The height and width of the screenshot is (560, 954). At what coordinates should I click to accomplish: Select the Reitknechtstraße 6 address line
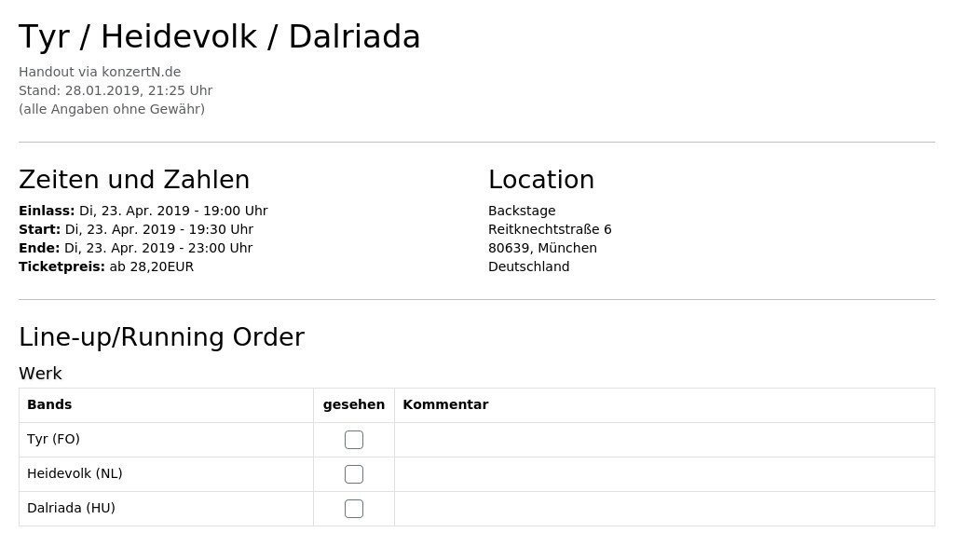pyautogui.click(x=550, y=229)
